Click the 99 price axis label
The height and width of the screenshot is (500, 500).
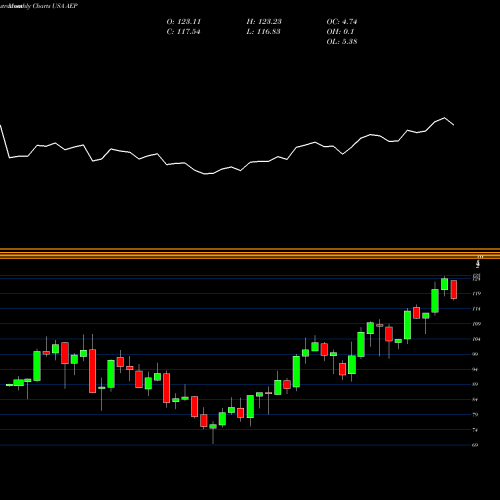476,354
